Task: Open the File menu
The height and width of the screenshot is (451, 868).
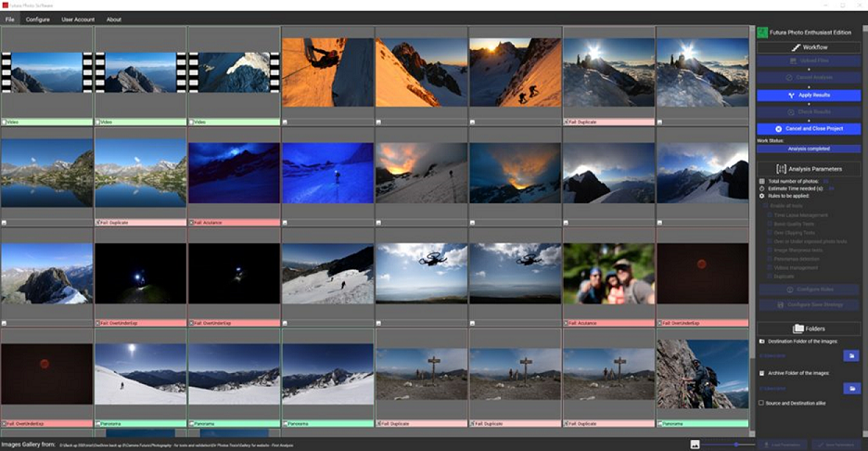Action: [x=10, y=19]
